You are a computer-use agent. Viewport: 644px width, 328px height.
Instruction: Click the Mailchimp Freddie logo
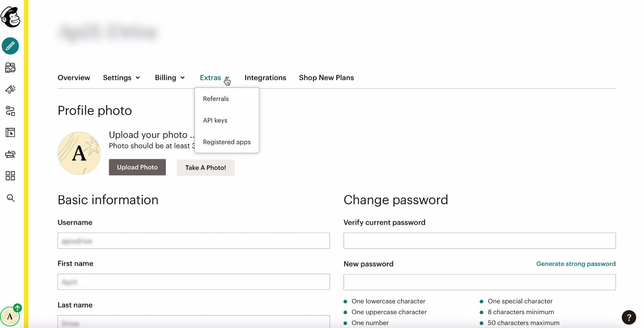click(10, 17)
